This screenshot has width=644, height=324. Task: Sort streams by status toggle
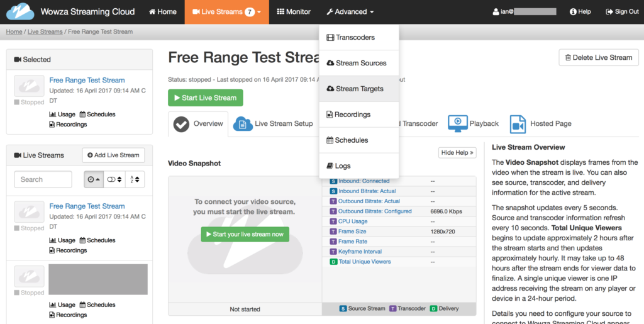pos(114,179)
